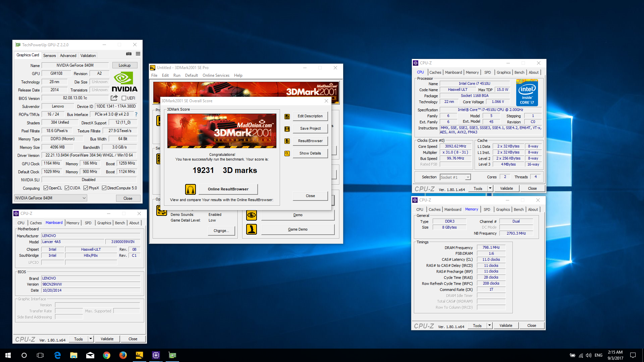Click the ENG language indicator
This screenshot has height=362, width=644.
tap(598, 355)
